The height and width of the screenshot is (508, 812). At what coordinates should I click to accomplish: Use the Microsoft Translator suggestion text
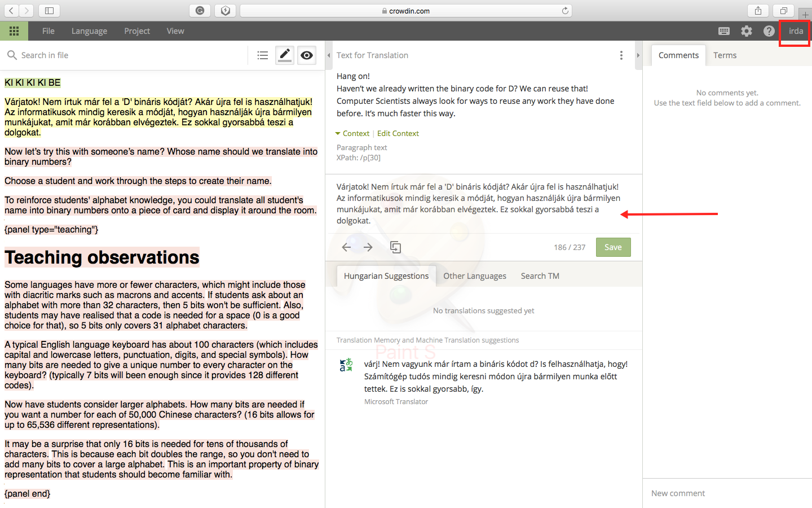(496, 376)
